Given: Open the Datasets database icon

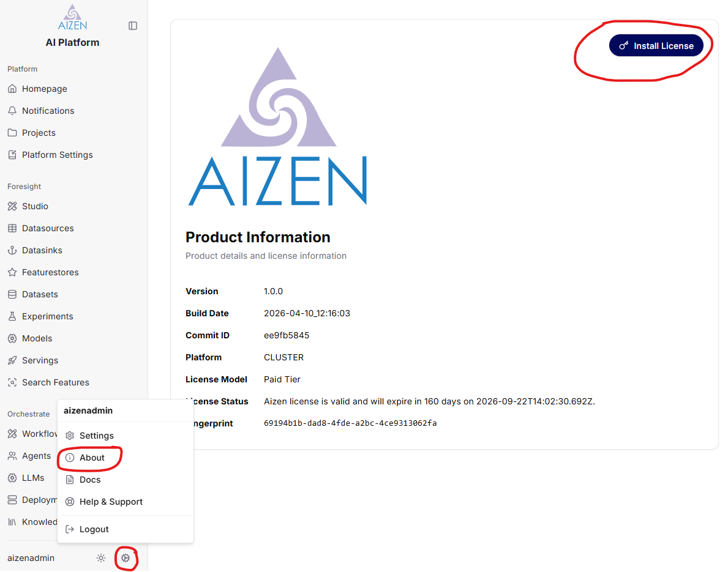Looking at the screenshot, I should click(x=12, y=294).
